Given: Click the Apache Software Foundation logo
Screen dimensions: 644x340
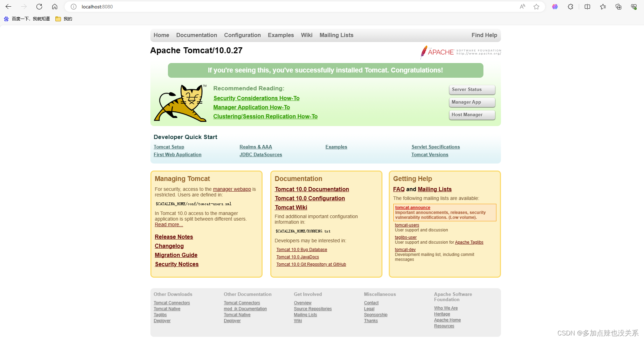Looking at the screenshot, I should [x=461, y=52].
